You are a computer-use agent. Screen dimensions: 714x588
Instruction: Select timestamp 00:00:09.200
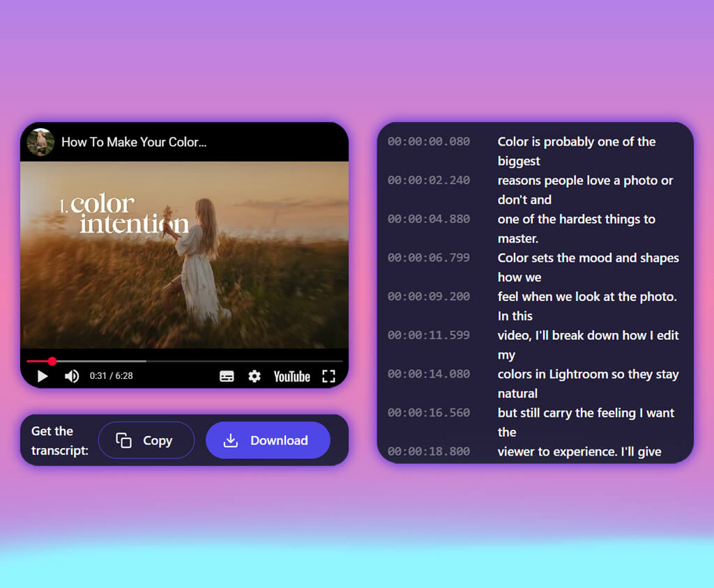[429, 296]
